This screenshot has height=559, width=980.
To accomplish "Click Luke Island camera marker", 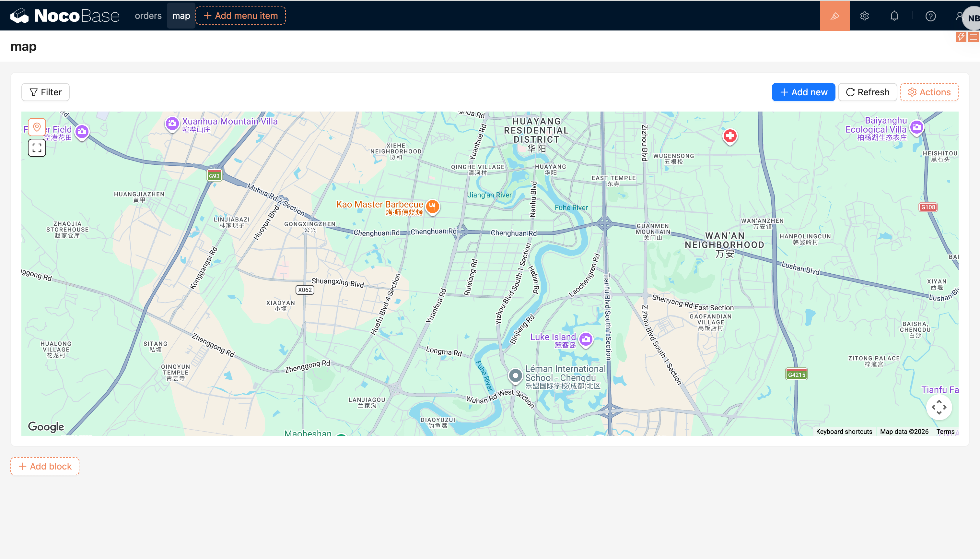I will pos(586,340).
